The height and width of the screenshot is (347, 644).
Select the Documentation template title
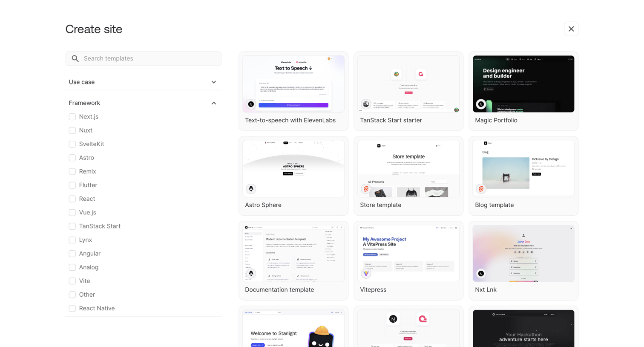click(x=279, y=290)
